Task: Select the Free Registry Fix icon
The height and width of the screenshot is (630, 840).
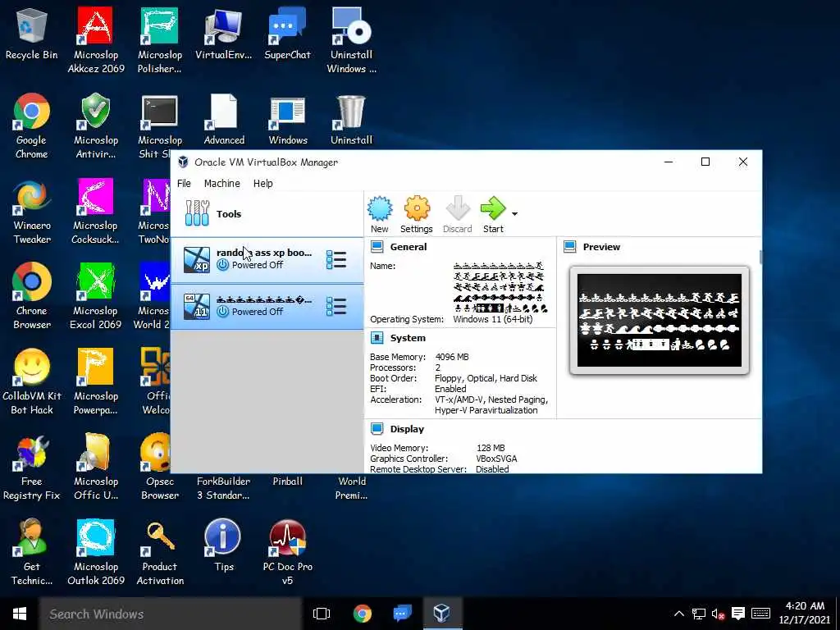Action: (32, 467)
